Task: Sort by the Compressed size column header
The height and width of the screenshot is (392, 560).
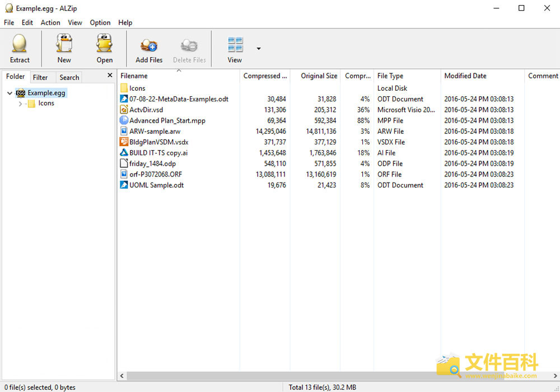Action: (x=265, y=76)
